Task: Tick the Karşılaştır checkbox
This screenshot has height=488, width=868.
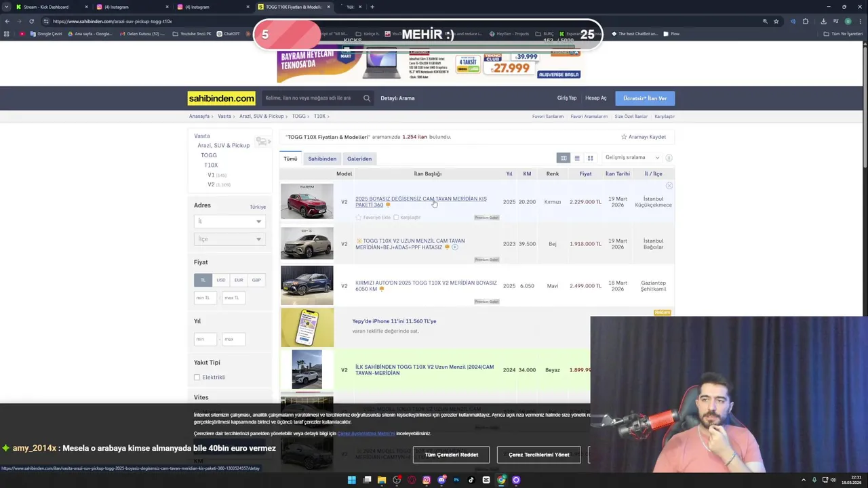Action: click(396, 218)
